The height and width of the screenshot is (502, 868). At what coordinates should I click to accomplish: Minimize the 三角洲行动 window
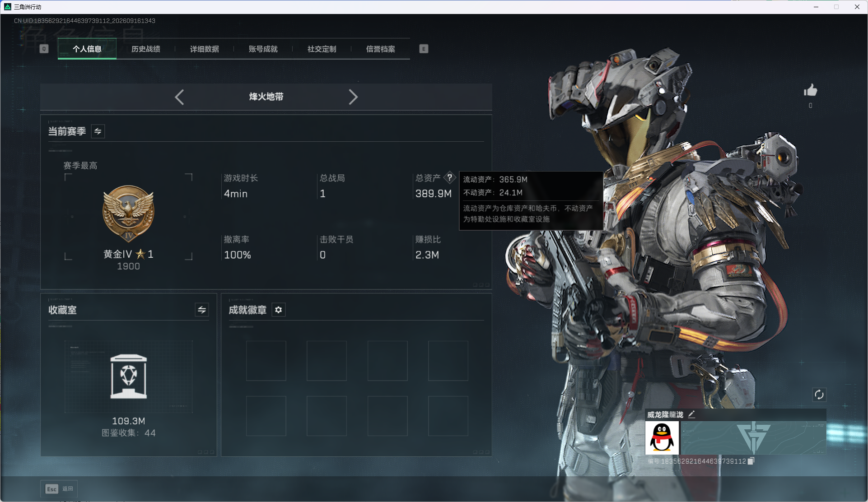pos(816,7)
